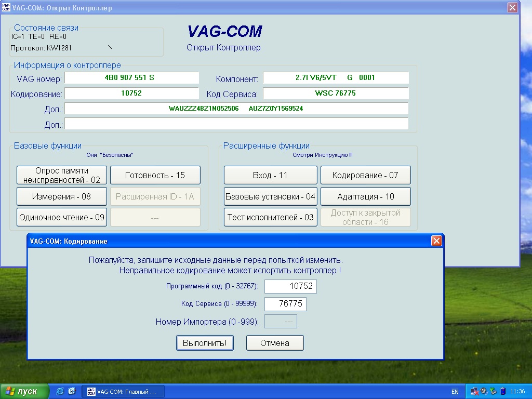Click the EN language indicator
This screenshot has width=532, height=399.
tap(455, 392)
